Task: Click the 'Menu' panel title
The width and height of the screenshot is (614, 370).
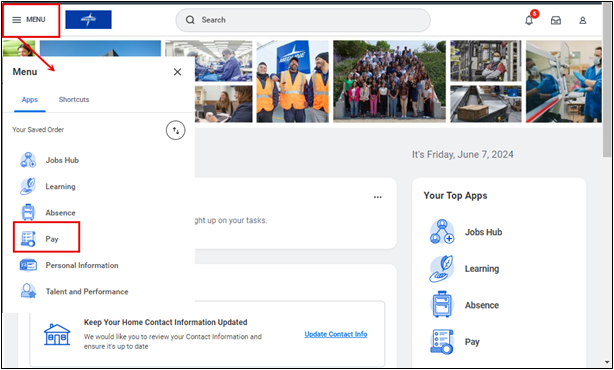Action: 25,72
